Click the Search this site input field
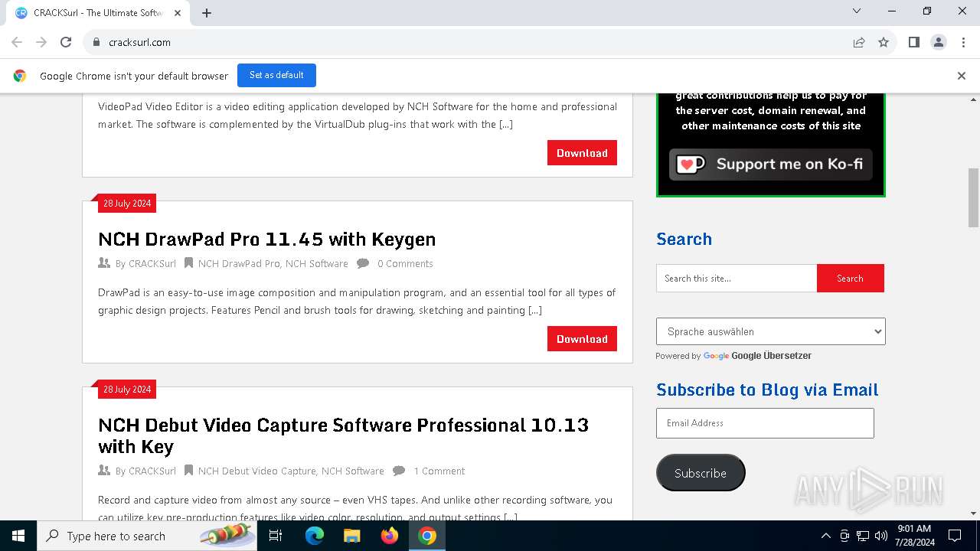The width and height of the screenshot is (980, 551). tap(737, 279)
